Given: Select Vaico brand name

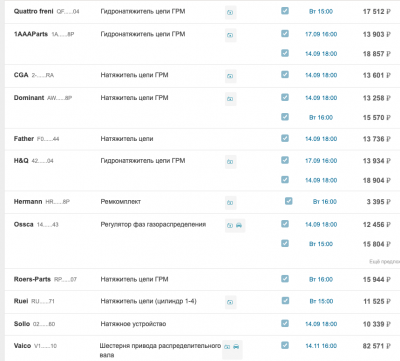Looking at the screenshot, I should (x=22, y=346).
